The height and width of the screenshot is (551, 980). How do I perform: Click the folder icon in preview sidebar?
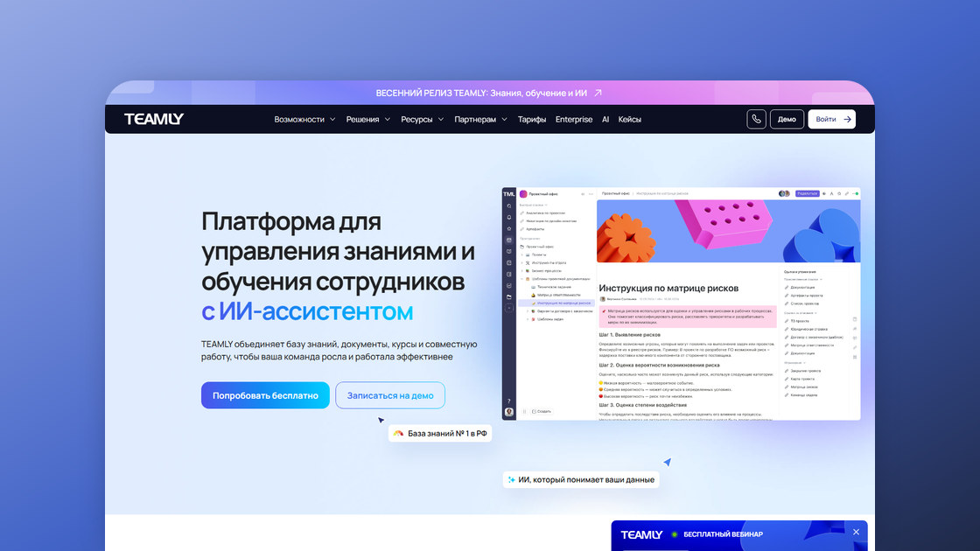click(508, 297)
